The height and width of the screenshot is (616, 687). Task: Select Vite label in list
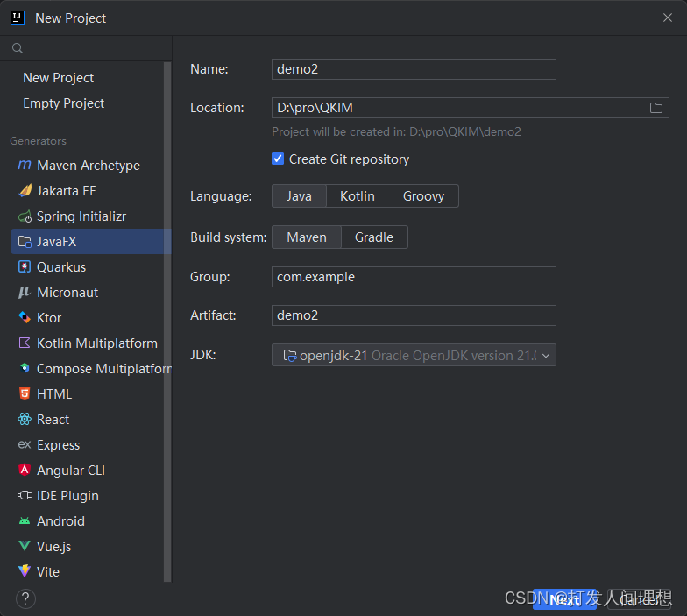click(48, 572)
